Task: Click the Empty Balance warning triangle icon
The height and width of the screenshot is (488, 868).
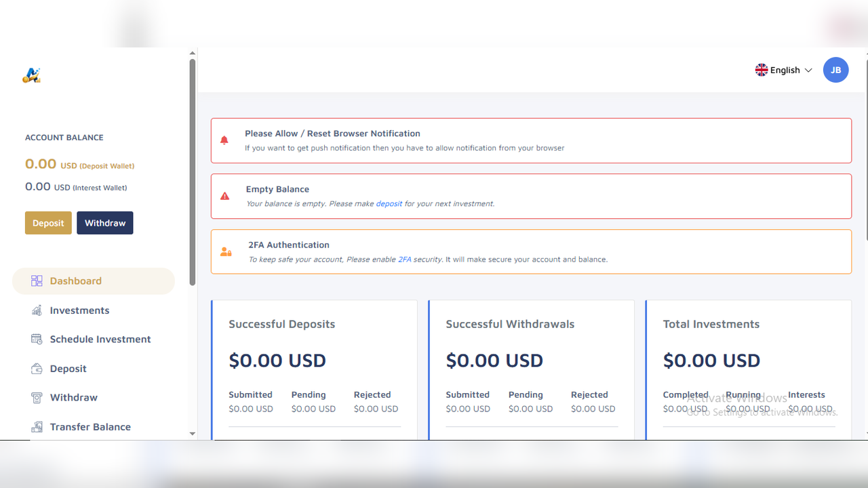Action: click(x=225, y=196)
